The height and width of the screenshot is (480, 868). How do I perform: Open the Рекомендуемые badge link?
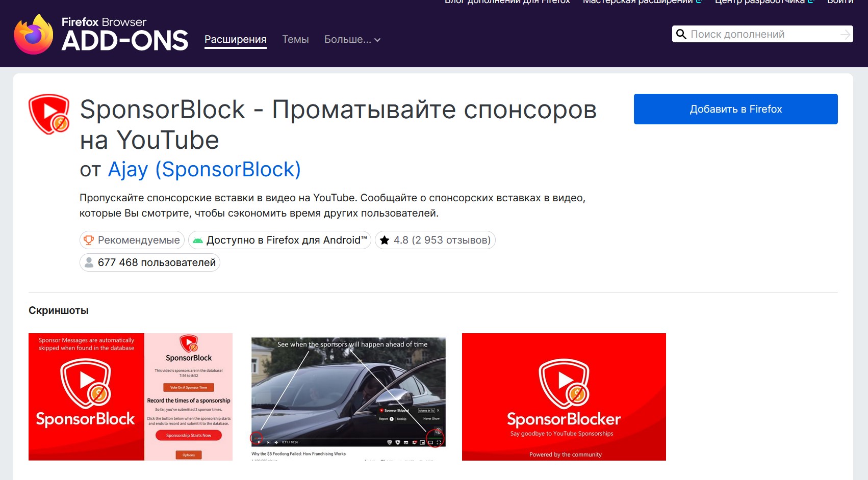point(132,240)
